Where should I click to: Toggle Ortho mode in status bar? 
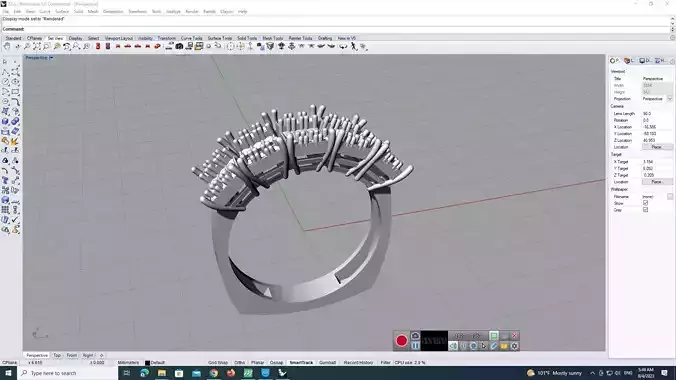239,363
